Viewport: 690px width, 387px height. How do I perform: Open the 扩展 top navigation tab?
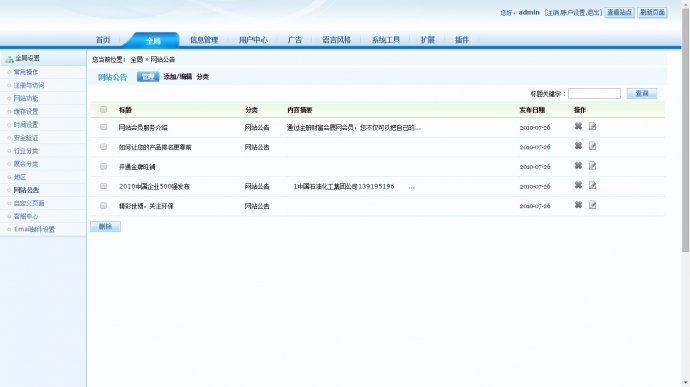coord(427,40)
